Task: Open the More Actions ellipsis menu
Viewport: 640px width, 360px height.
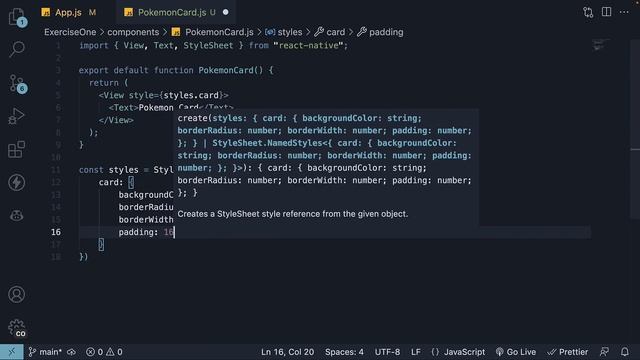Action: 624,12
